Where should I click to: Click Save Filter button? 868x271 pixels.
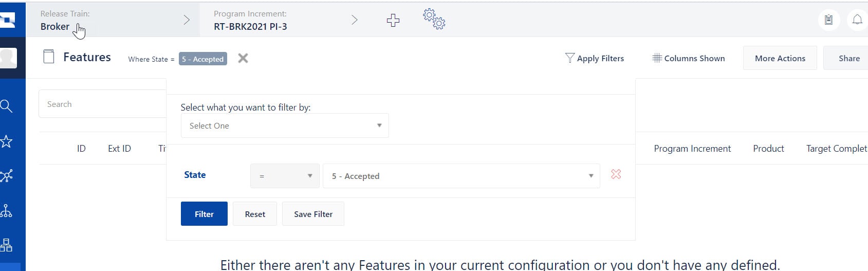[313, 214]
